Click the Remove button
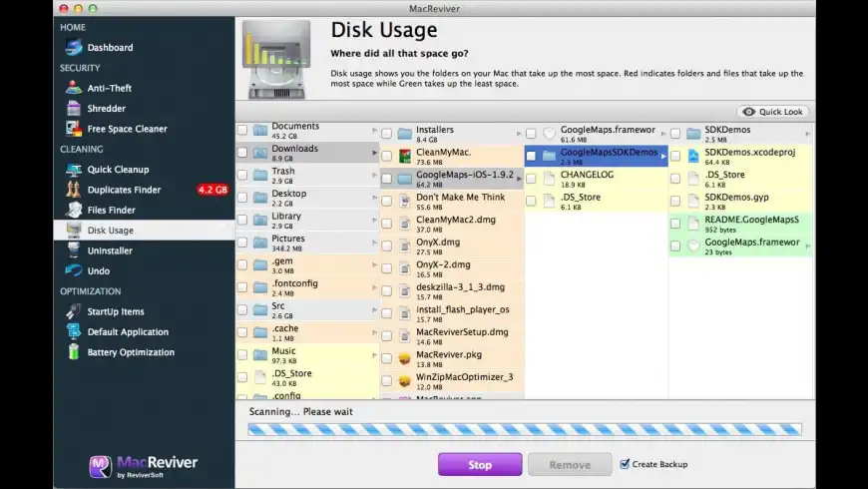 [x=570, y=465]
